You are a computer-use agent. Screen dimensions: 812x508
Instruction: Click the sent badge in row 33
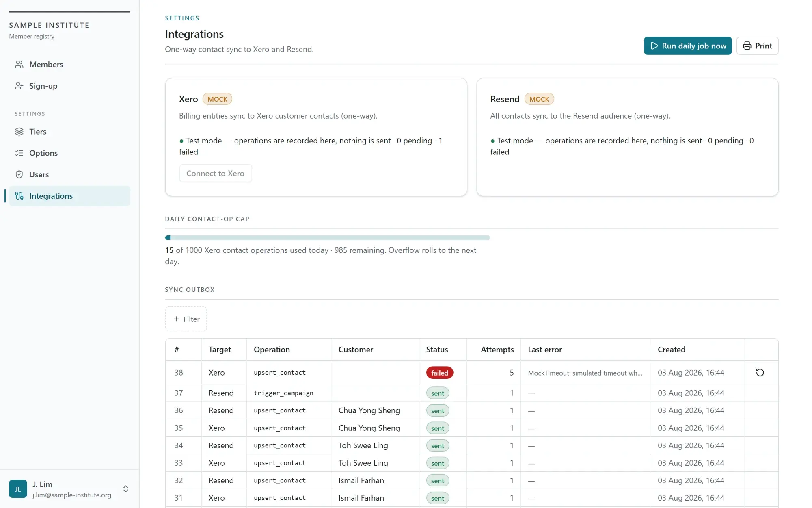437,463
